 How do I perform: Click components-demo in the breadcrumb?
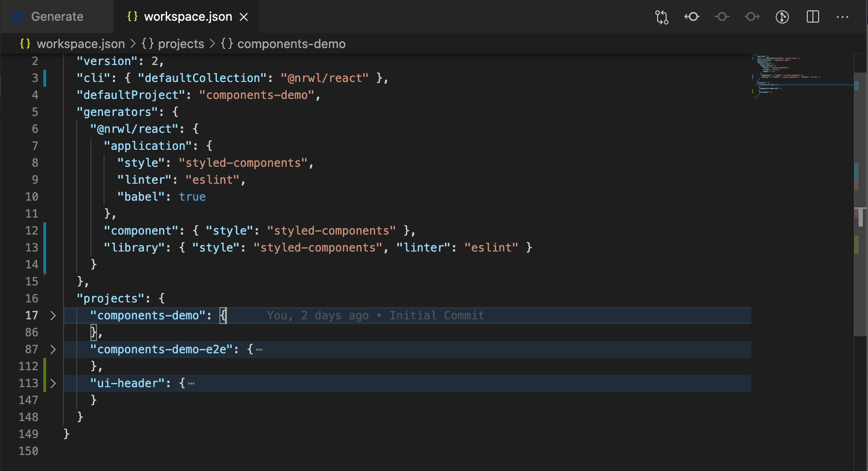291,44
